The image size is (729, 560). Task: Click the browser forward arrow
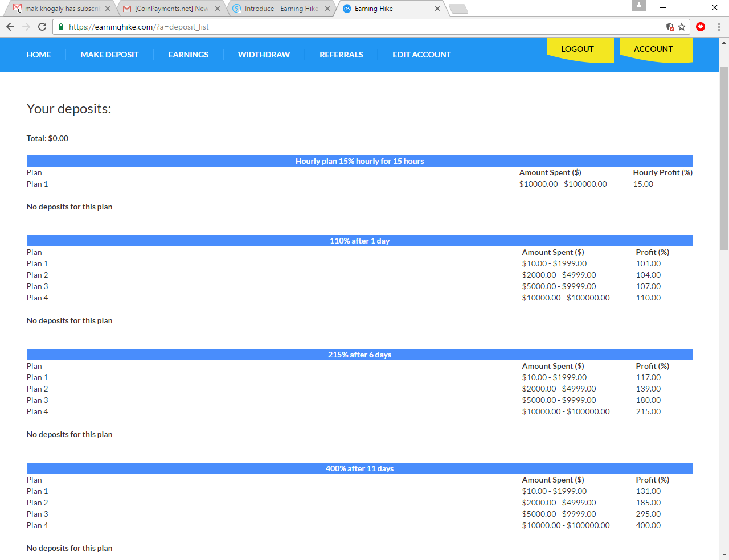click(26, 27)
